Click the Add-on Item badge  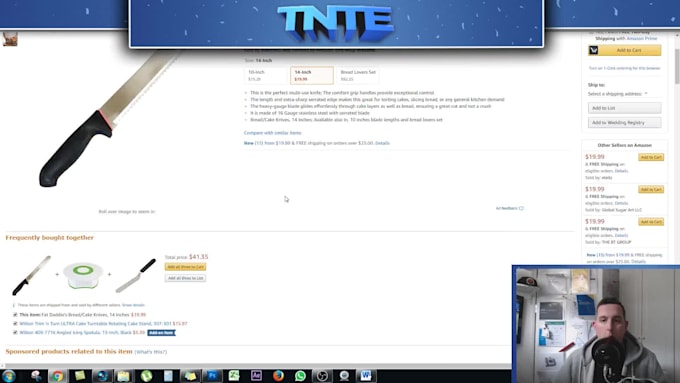pos(161,333)
